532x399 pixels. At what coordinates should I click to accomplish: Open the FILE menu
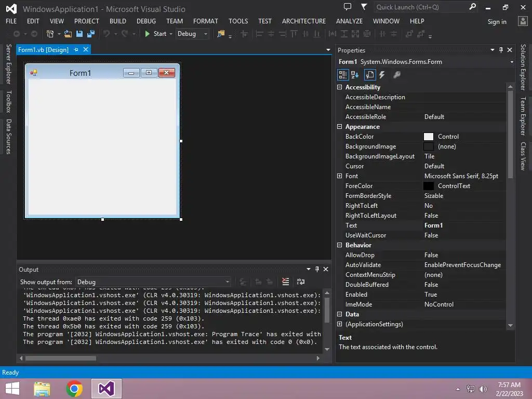[11, 21]
